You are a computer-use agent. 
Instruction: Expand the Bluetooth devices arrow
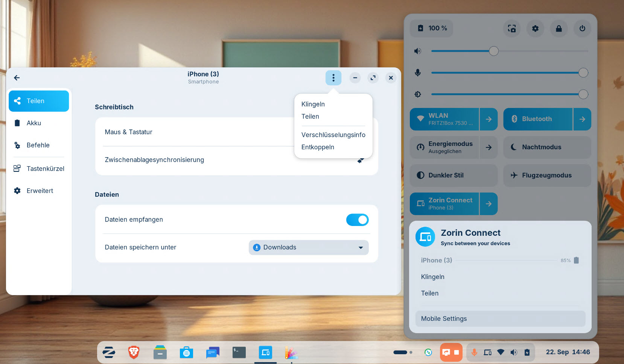point(582,119)
